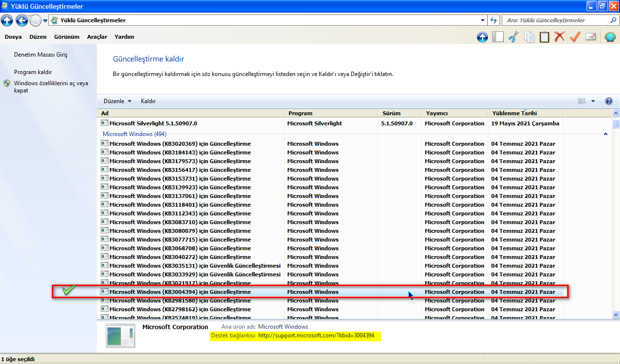Click the title bar window icon

(x=5, y=6)
